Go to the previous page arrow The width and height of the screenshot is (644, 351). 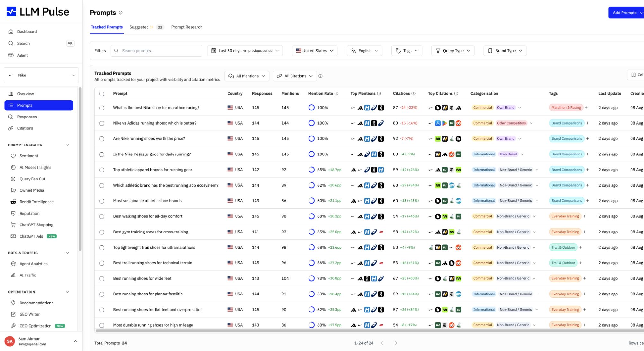(x=382, y=343)
